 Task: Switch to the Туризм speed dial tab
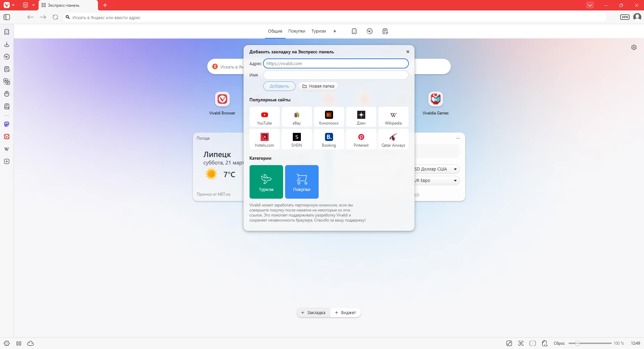[318, 31]
